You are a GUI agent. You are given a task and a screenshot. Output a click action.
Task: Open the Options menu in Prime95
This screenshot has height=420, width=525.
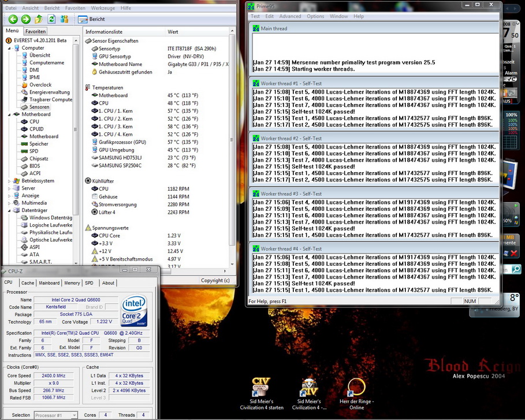point(315,16)
